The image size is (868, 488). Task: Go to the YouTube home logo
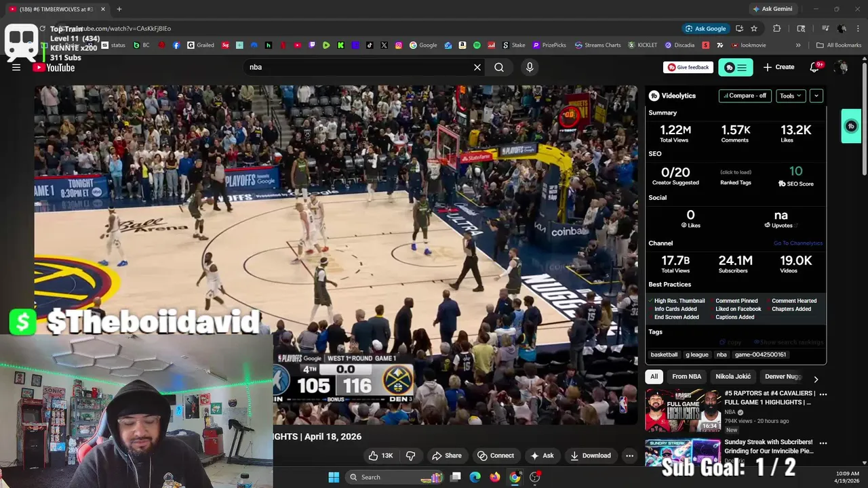pyautogui.click(x=54, y=67)
